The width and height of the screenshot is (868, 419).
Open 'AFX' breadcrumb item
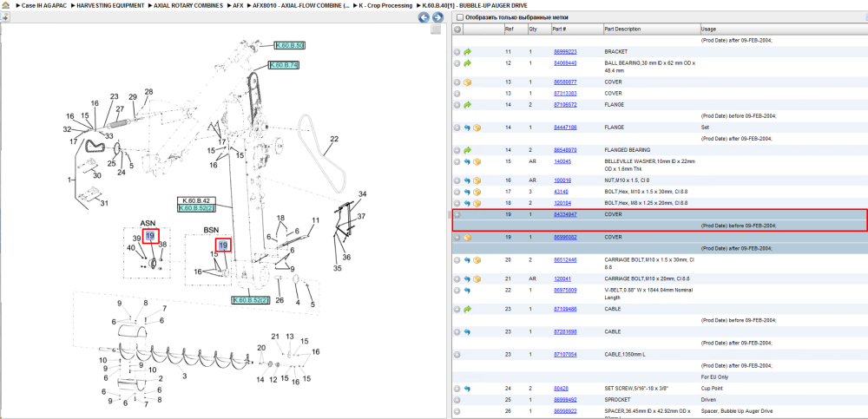pyautogui.click(x=239, y=5)
